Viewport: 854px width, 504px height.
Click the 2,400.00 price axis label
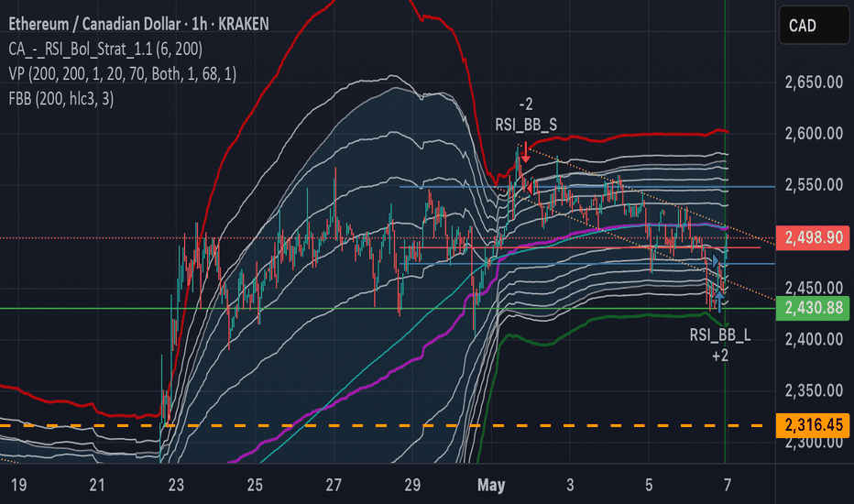click(x=814, y=339)
